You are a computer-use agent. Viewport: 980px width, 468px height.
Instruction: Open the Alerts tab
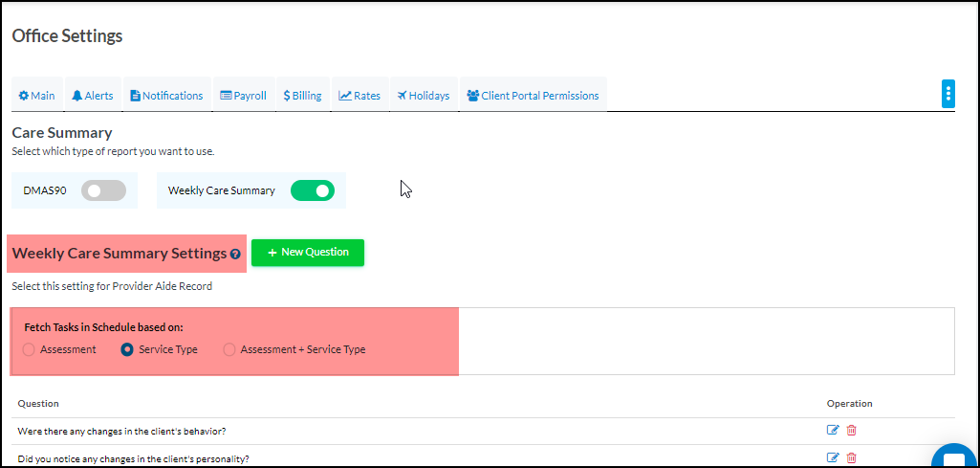(x=92, y=96)
